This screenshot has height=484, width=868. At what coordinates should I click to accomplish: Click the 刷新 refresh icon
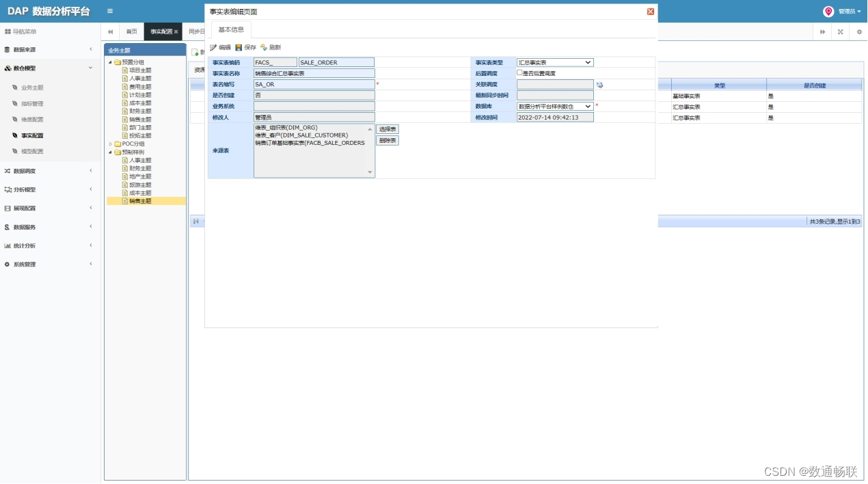pyautogui.click(x=264, y=48)
